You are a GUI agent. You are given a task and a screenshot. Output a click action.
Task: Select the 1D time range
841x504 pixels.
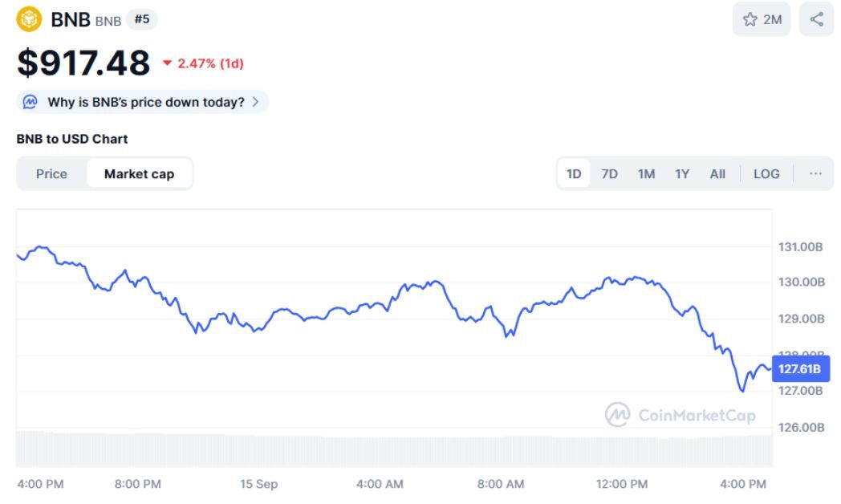coord(574,173)
